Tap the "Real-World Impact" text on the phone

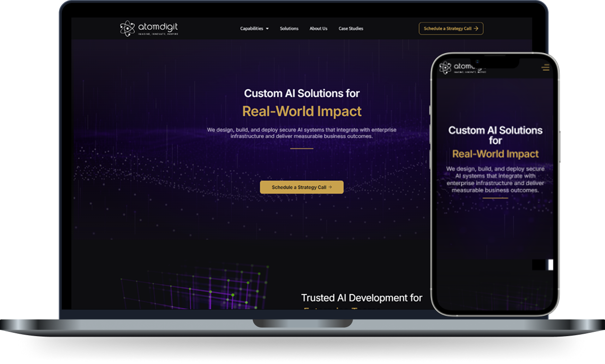click(495, 154)
